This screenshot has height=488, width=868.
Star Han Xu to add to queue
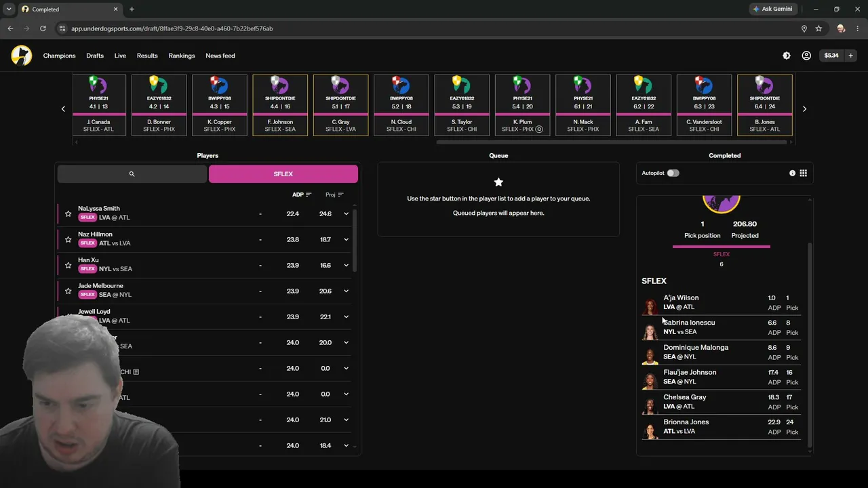click(x=68, y=265)
